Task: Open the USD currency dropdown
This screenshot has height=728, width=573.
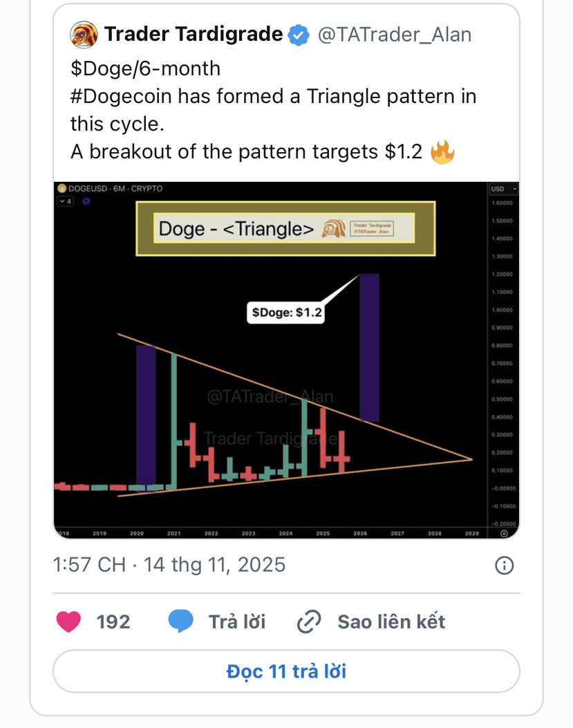Action: [x=503, y=189]
